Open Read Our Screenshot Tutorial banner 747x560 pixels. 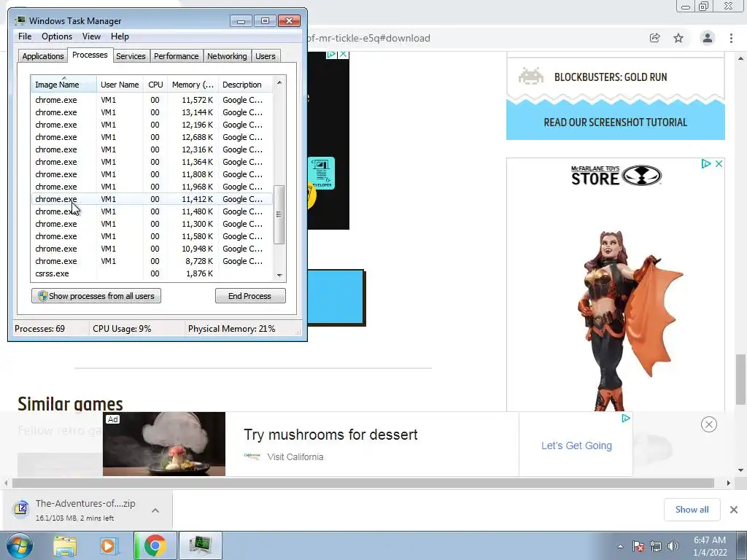(x=616, y=122)
